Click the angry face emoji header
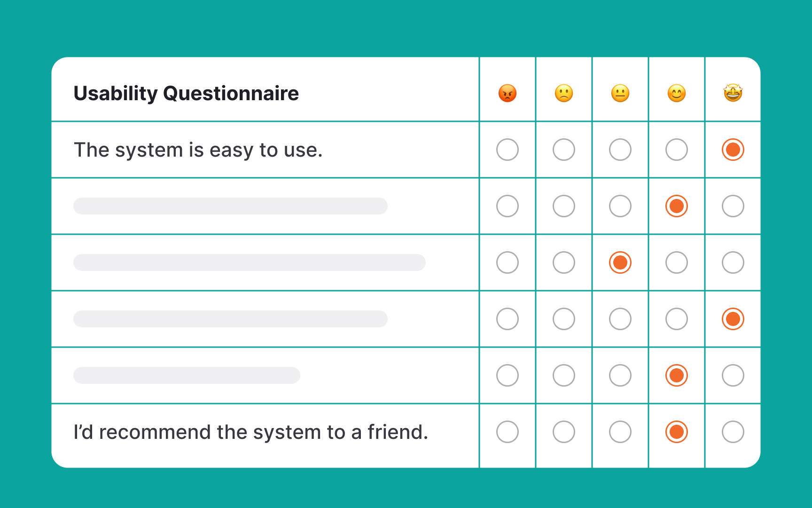Image resolution: width=812 pixels, height=508 pixels. (507, 93)
